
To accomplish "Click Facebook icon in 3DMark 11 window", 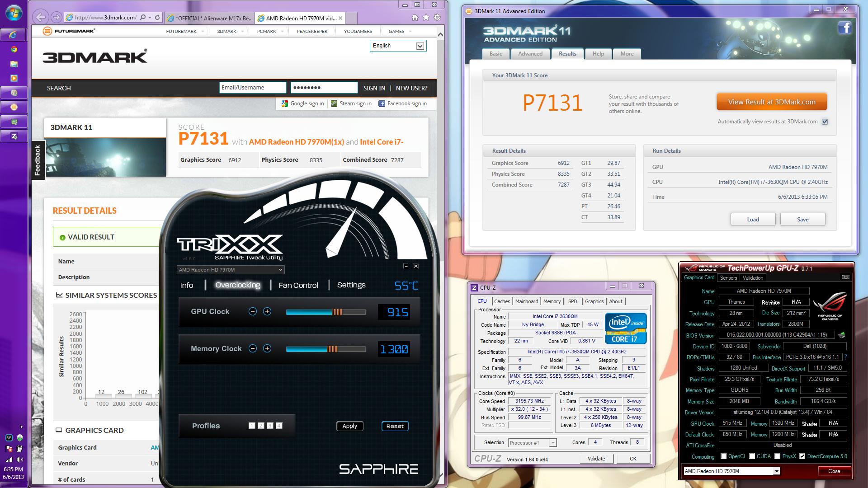I will [844, 28].
